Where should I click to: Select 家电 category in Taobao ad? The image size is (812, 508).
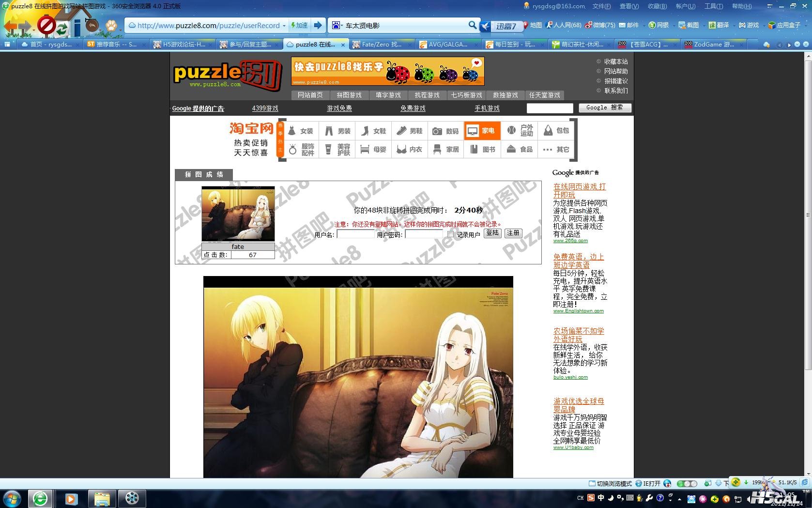tap(482, 131)
